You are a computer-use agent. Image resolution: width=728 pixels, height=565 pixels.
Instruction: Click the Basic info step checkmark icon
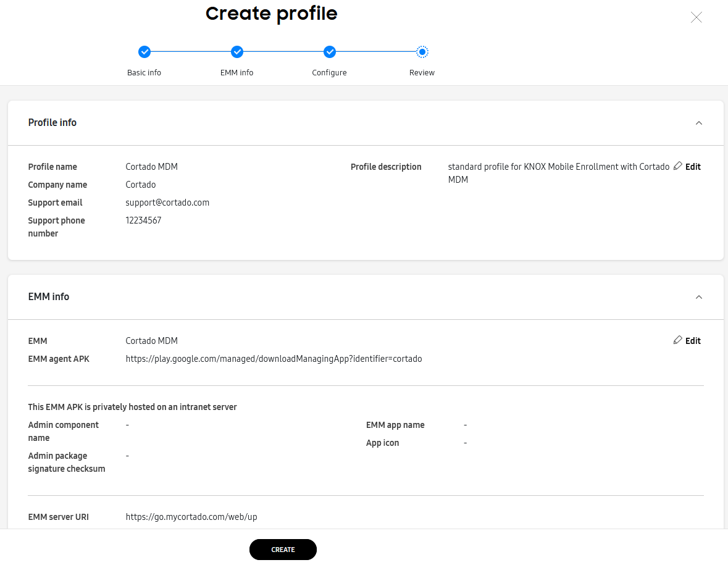[x=144, y=52]
